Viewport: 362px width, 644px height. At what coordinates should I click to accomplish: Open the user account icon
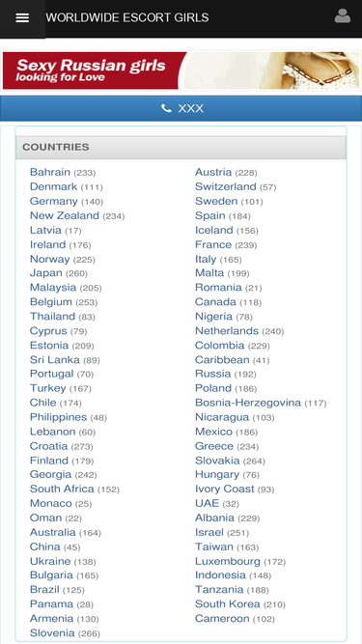[343, 16]
